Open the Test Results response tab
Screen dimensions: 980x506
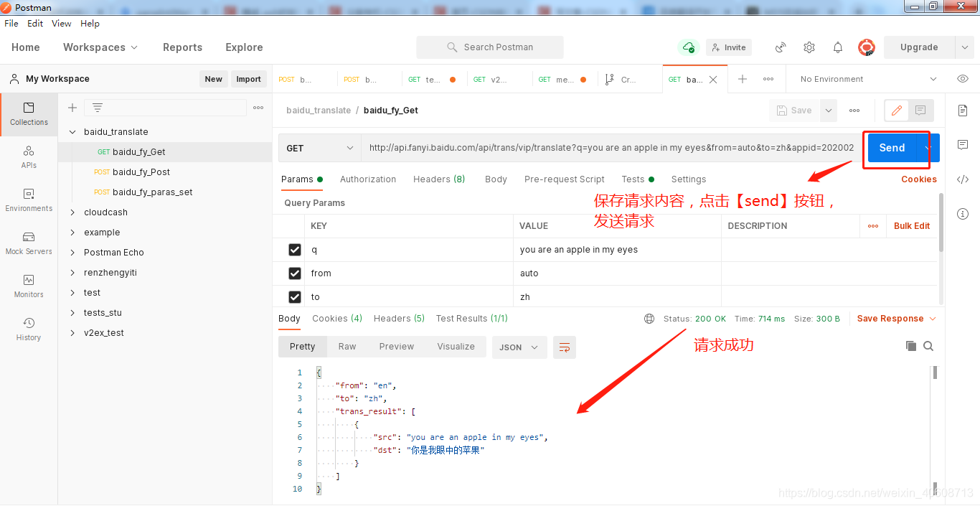coord(472,319)
